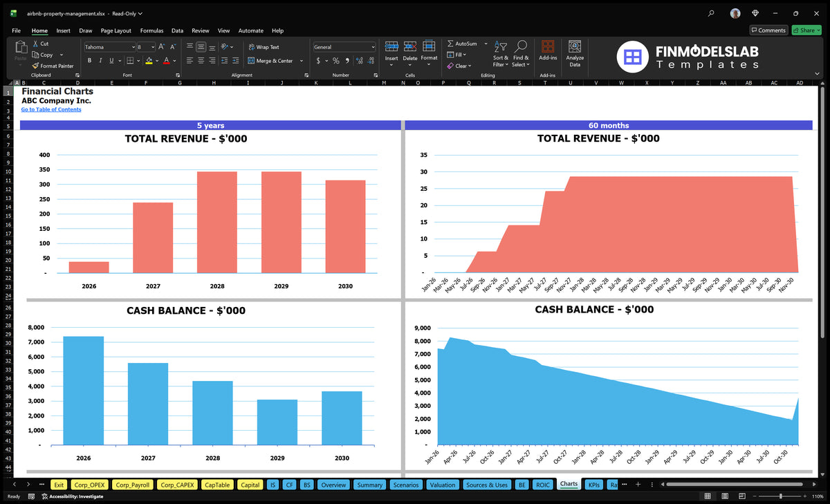Click the Insert cells button
This screenshot has height=504, width=830.
point(391,53)
